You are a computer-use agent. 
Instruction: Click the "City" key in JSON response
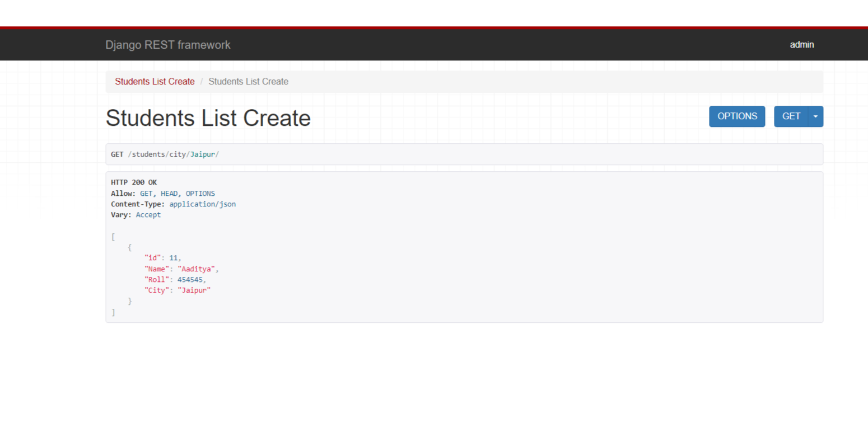click(x=156, y=290)
